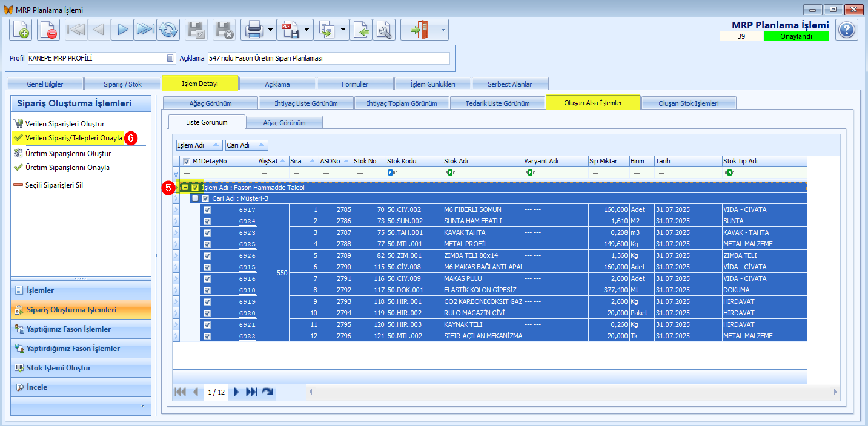Click the copy document icon with green arrow
868x426 pixels.
click(326, 30)
